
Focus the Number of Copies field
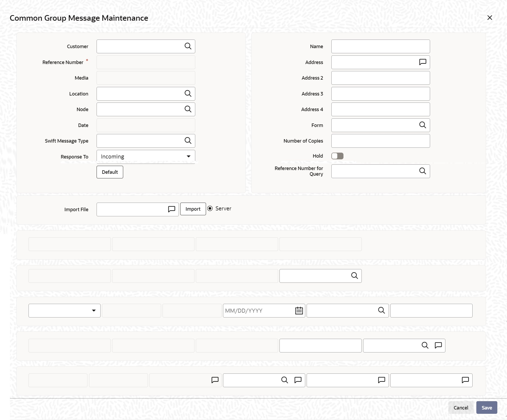click(381, 141)
